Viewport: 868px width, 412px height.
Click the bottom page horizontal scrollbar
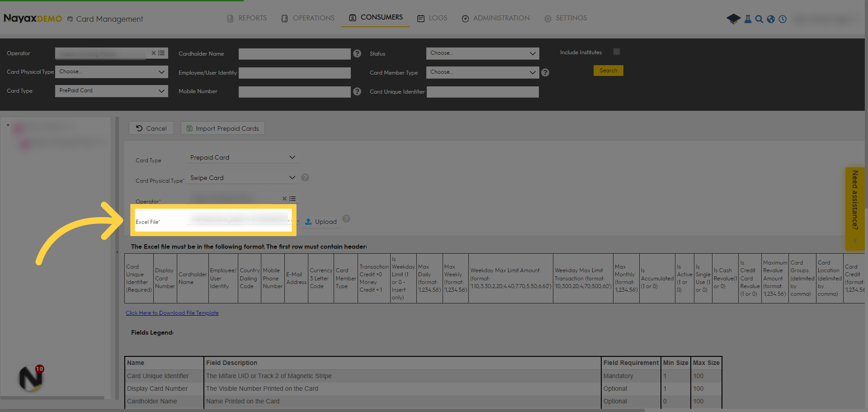322,410
